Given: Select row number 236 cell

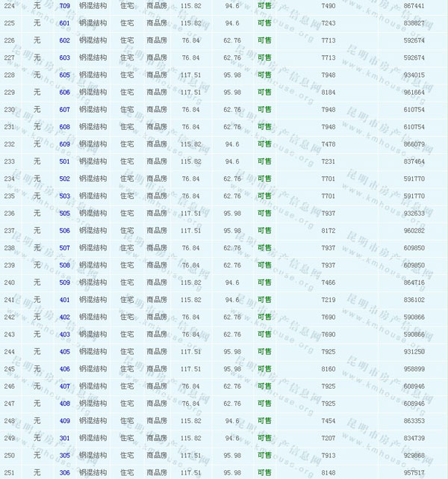Looking at the screenshot, I should pos(9,214).
